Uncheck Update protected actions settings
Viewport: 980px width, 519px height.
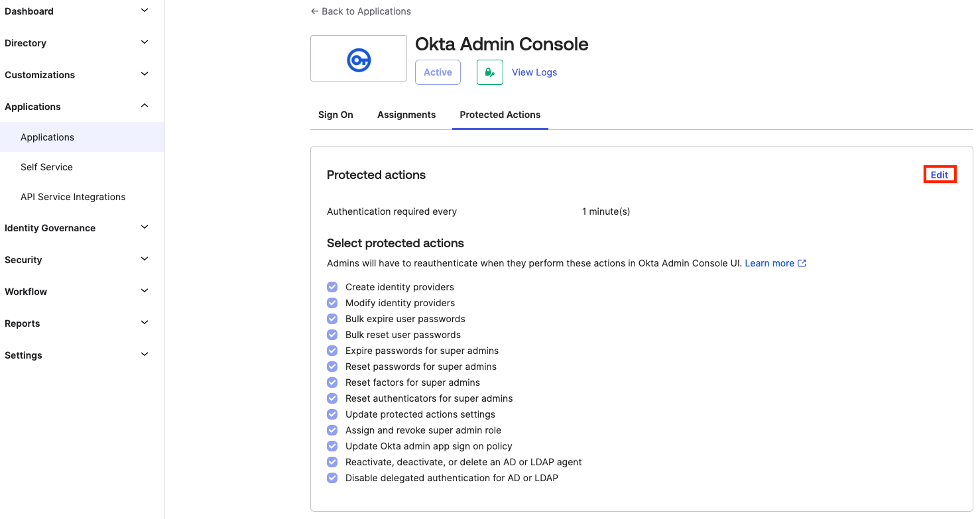[332, 414]
